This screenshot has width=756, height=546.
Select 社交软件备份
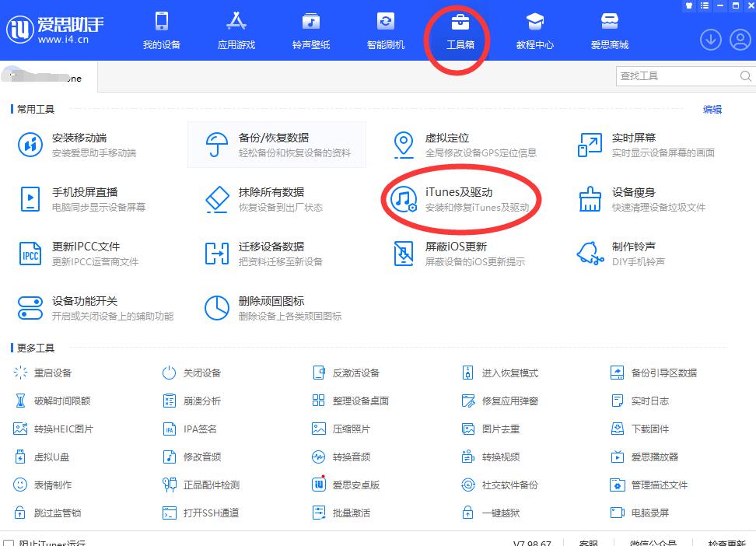500,485
